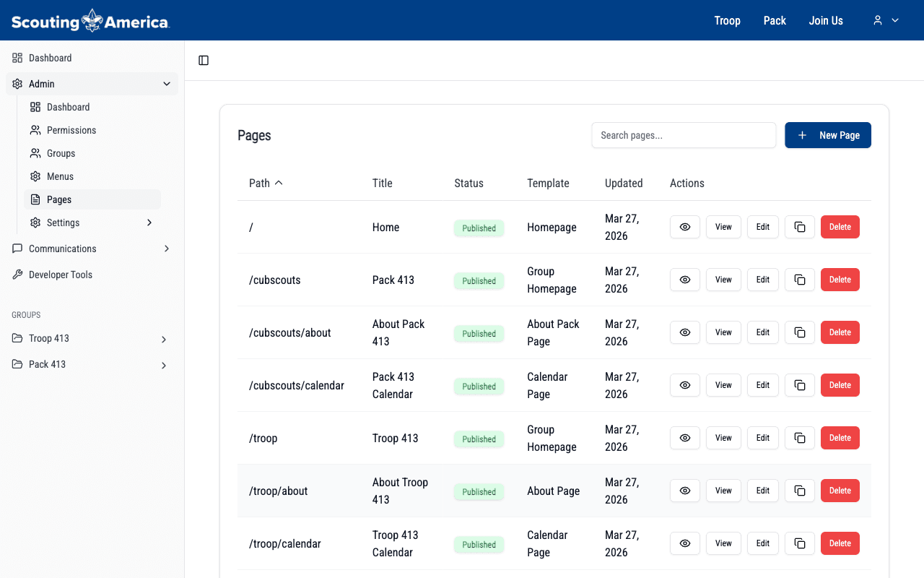The height and width of the screenshot is (578, 924).
Task: Collapse the Admin section chevron
Action: click(167, 84)
